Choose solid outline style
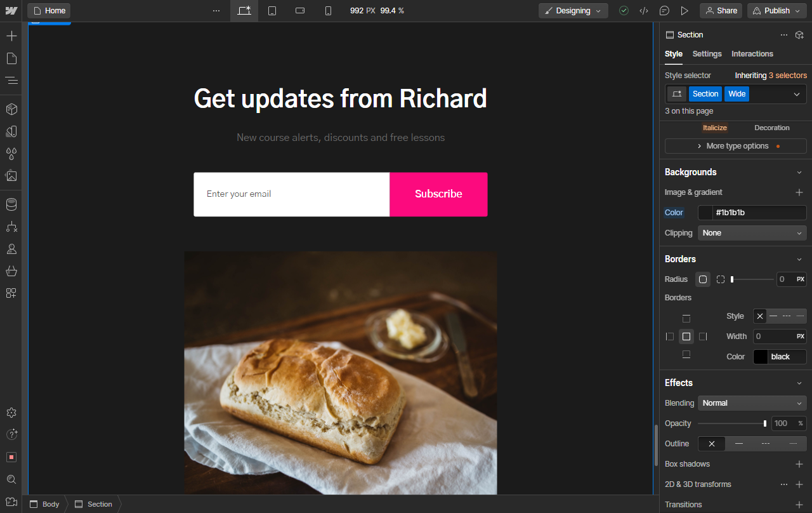The image size is (812, 513). 738,444
